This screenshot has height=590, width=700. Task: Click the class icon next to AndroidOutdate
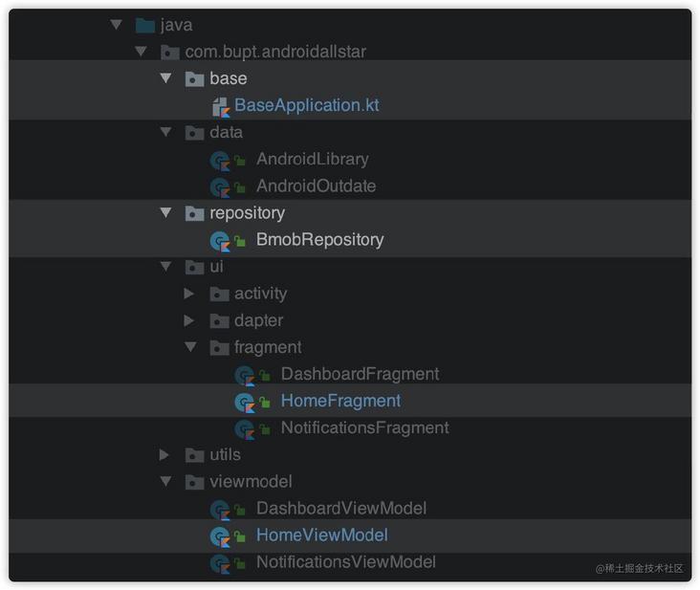(x=220, y=186)
